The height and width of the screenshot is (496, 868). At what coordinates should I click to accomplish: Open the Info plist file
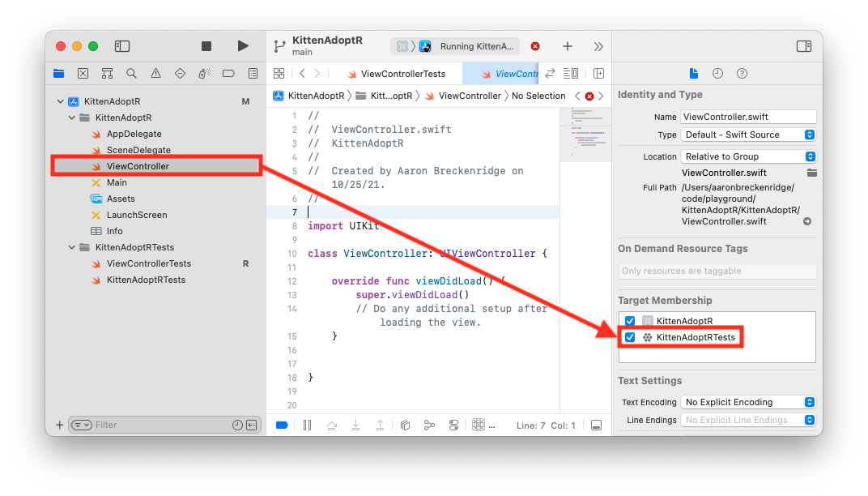pos(114,231)
